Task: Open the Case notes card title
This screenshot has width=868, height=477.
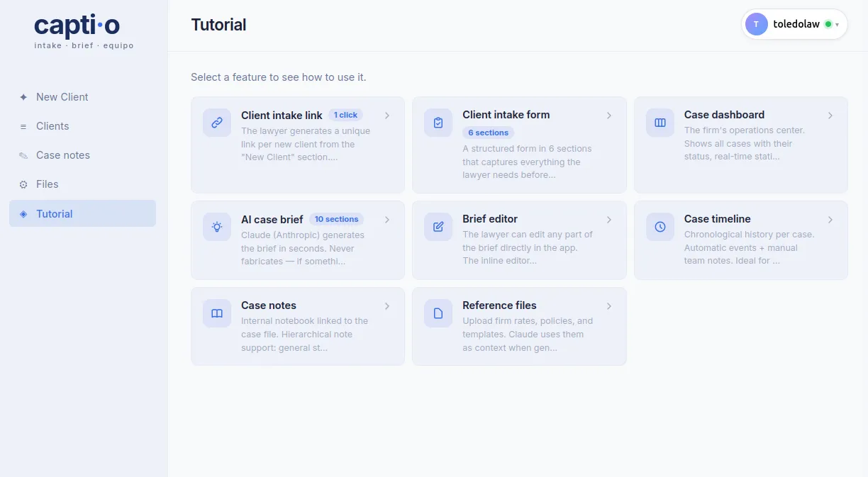Action: coord(269,305)
